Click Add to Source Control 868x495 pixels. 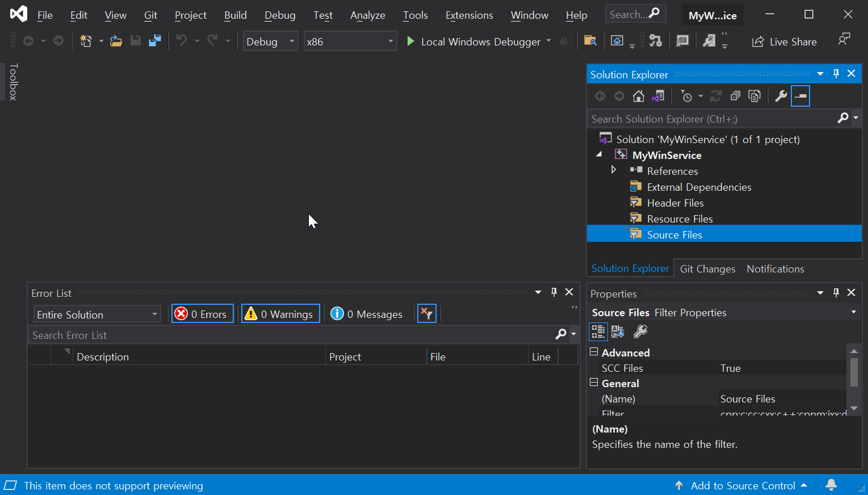coord(741,485)
